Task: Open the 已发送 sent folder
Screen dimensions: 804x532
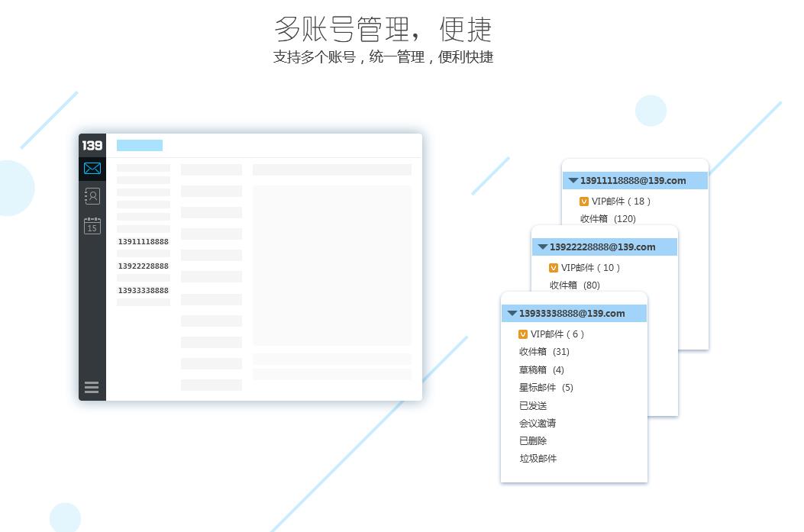Action: coord(533,405)
